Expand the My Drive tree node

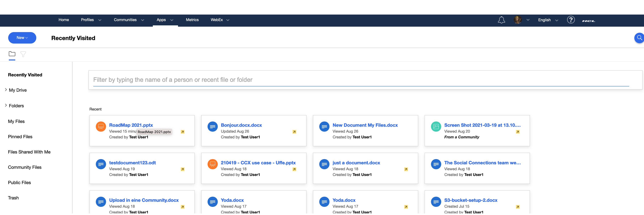pos(6,90)
